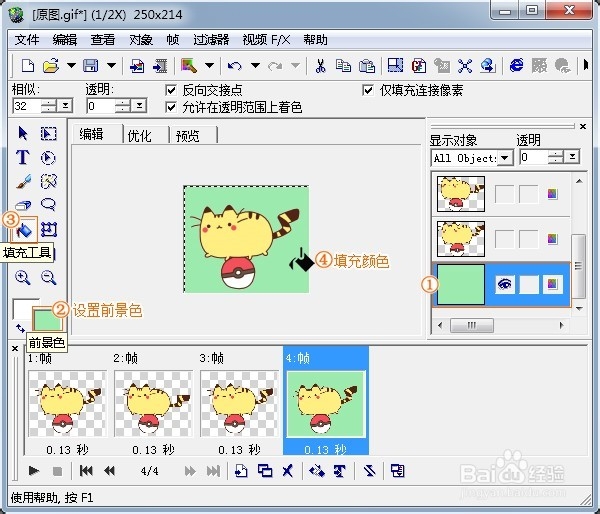Select the green layer object thumbnail
The width and height of the screenshot is (600, 514).
click(x=461, y=284)
